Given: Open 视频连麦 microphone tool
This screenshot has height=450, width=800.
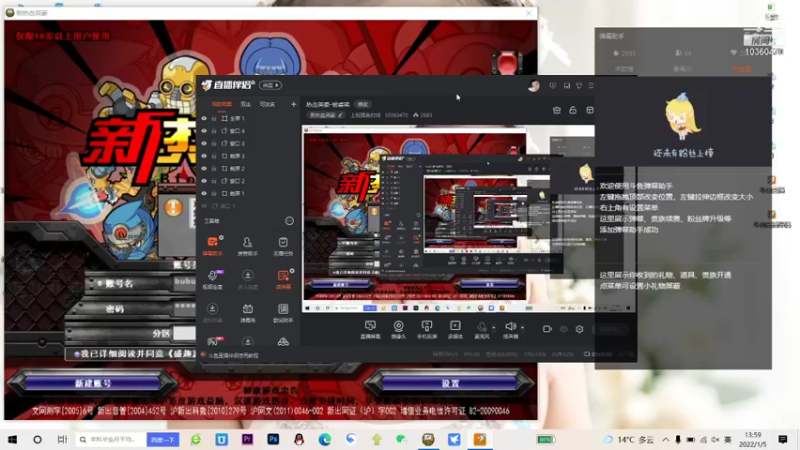Looking at the screenshot, I should point(213,279).
